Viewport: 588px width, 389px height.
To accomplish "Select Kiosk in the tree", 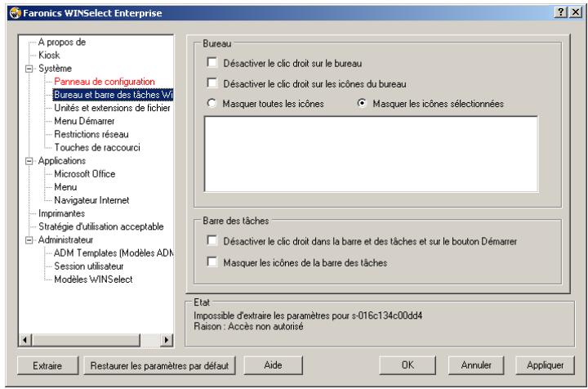I will [49, 55].
